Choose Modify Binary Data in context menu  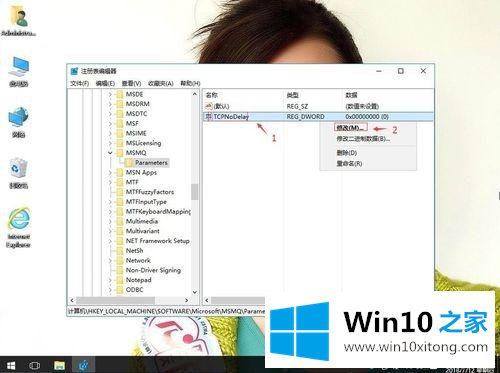point(363,139)
